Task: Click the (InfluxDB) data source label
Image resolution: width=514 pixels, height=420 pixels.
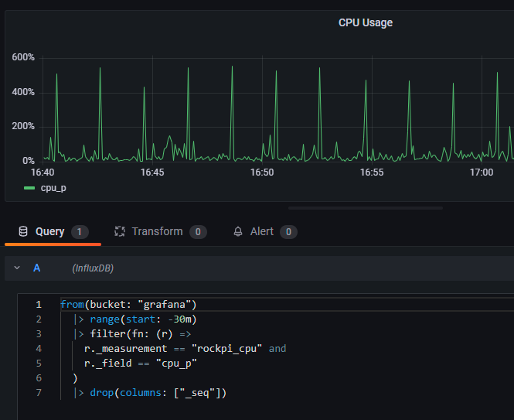Action: click(93, 268)
